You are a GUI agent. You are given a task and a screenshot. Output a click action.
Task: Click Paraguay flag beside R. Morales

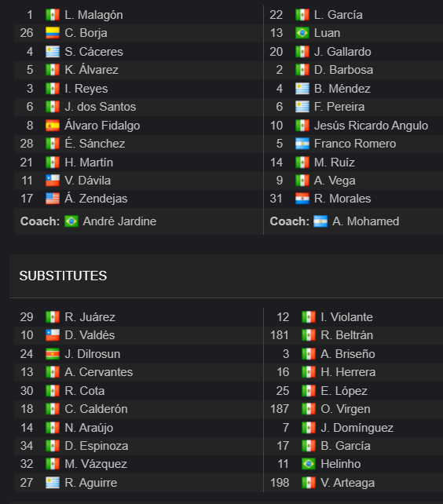pyautogui.click(x=302, y=199)
